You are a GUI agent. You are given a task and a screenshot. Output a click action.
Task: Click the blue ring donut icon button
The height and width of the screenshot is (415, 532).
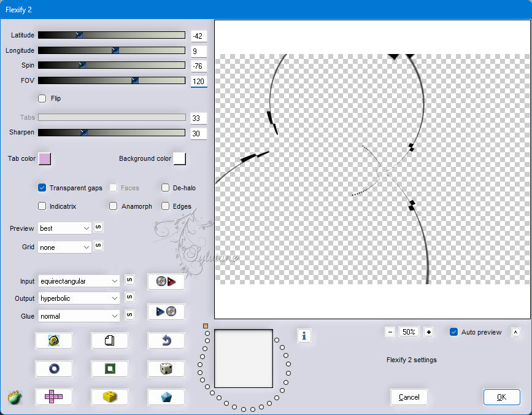tap(53, 368)
